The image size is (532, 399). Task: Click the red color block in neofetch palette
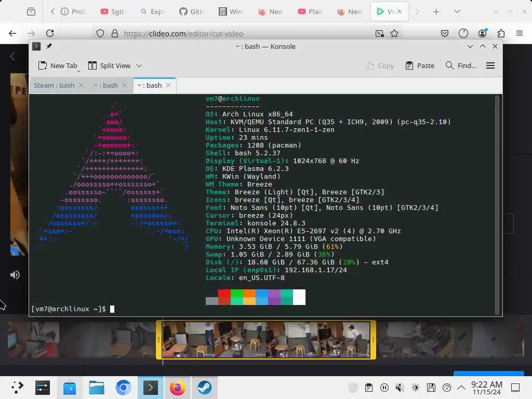click(x=224, y=297)
